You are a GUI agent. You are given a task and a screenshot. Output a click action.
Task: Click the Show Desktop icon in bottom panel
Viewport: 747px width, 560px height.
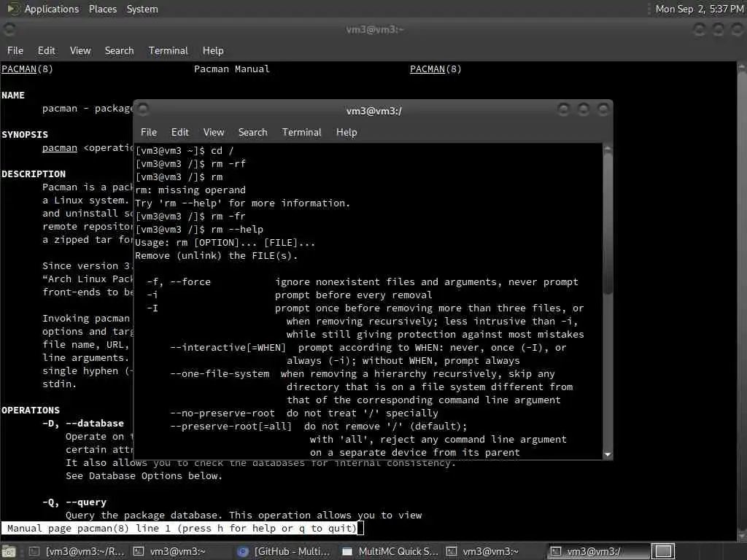(x=9, y=552)
